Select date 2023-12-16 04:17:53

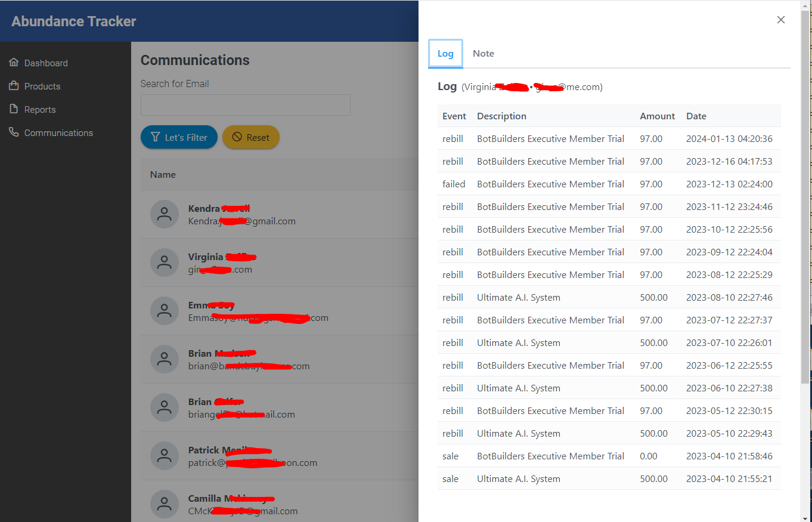[729, 162]
